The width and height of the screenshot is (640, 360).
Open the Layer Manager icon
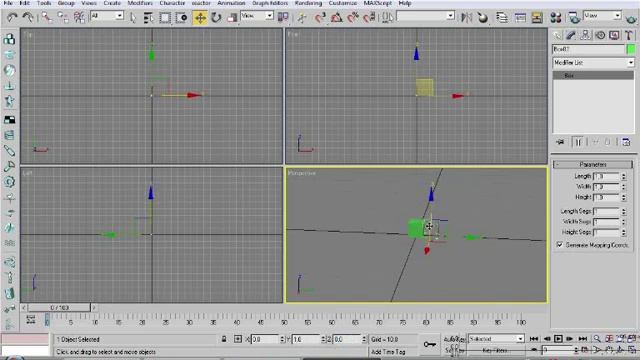coord(502,17)
